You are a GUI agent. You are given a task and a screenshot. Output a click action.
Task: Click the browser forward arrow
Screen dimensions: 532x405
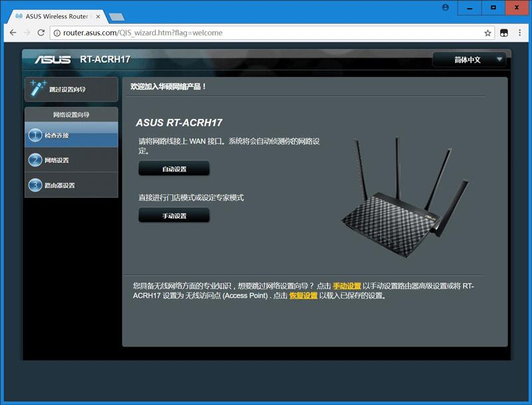click(27, 33)
